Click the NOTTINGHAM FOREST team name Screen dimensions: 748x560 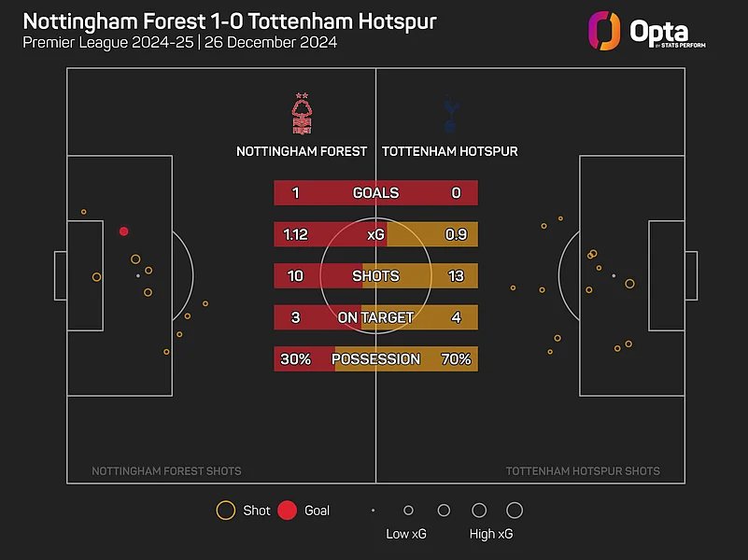pos(302,151)
